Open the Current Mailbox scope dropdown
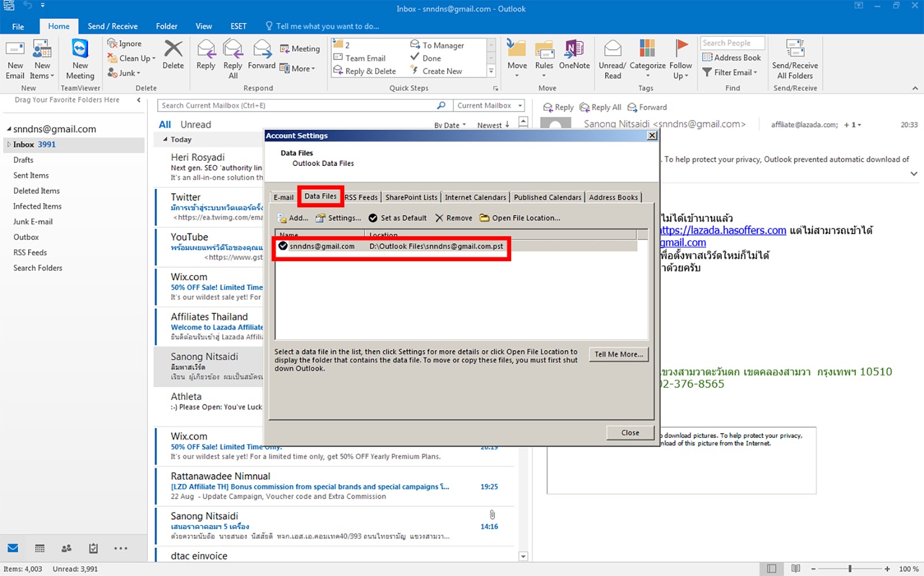Viewport: 924px width, 576px height. click(489, 106)
